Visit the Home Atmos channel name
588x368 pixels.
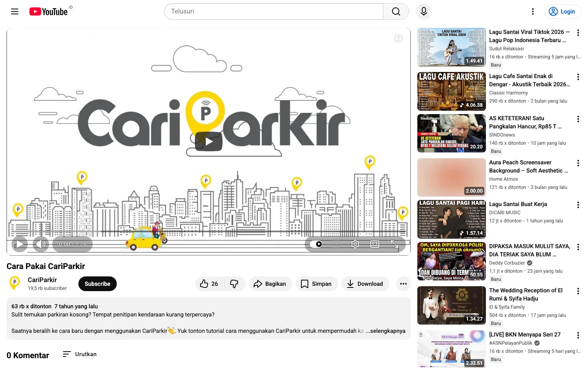[x=503, y=179]
